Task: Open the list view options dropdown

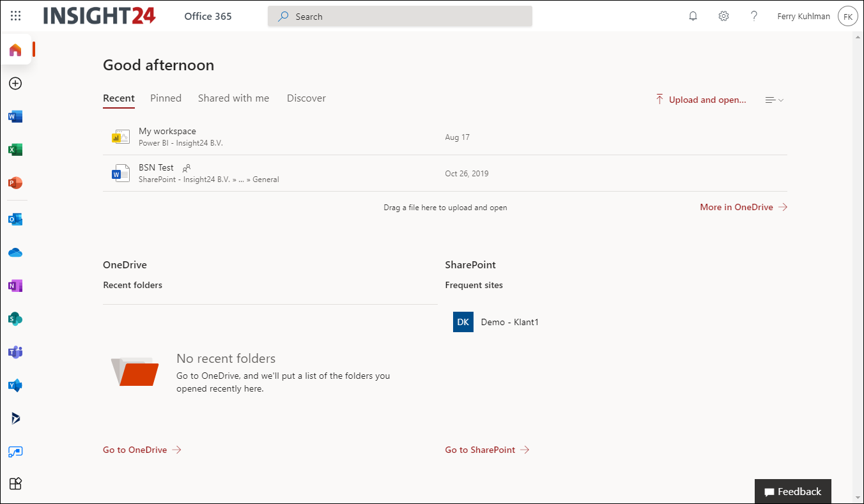Action: 775,100
